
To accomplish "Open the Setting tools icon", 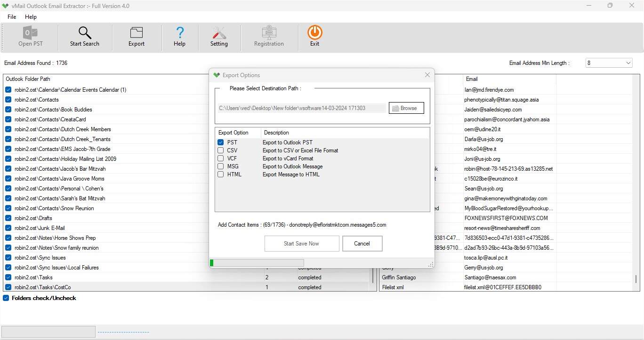I will 219,32.
